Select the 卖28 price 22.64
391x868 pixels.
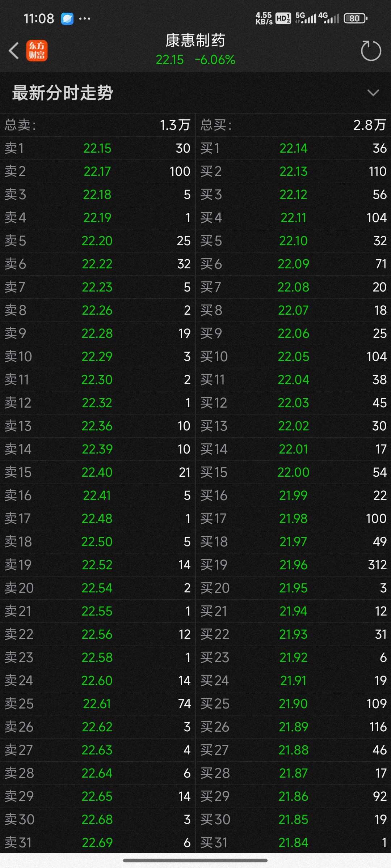click(x=97, y=773)
